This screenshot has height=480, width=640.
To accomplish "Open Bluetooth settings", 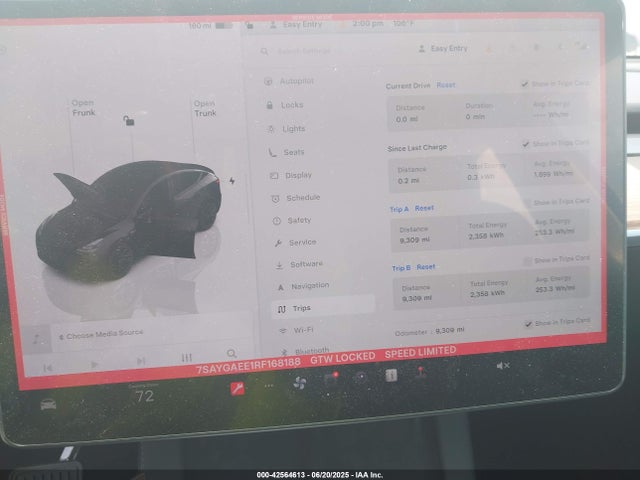I will click(x=305, y=351).
